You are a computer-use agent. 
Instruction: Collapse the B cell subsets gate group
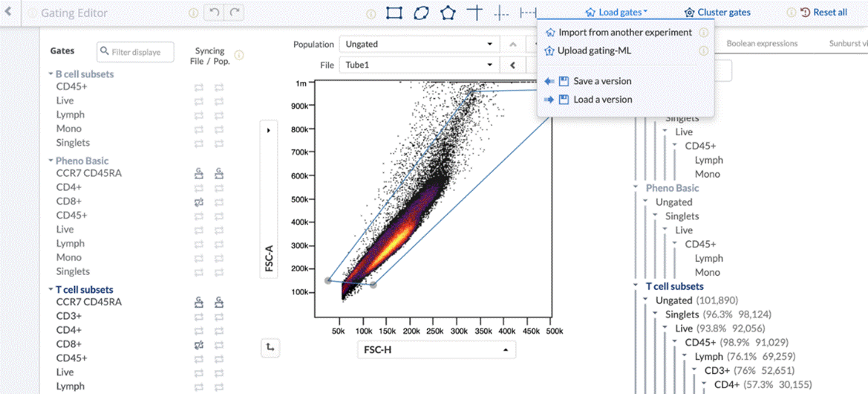tap(50, 74)
